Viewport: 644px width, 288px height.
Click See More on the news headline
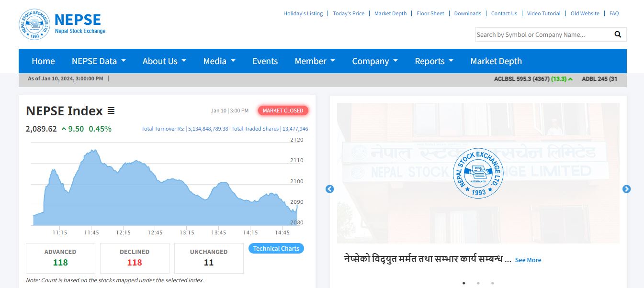(x=528, y=260)
